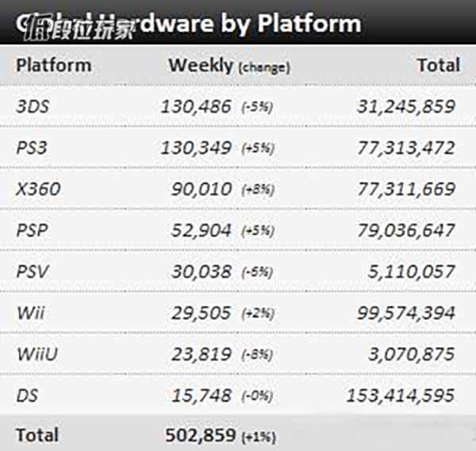Click DS total 153,414,595
Image resolution: width=476 pixels, height=451 pixels.
click(x=400, y=395)
